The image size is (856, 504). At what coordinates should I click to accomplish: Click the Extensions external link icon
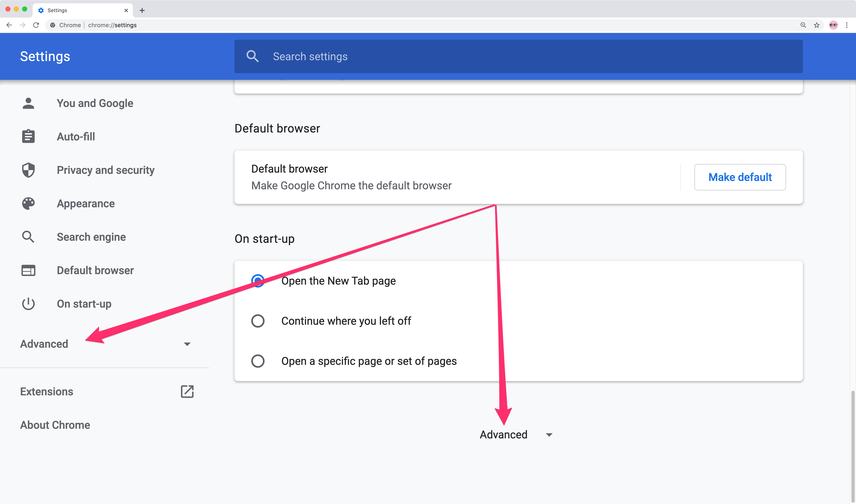(x=187, y=391)
